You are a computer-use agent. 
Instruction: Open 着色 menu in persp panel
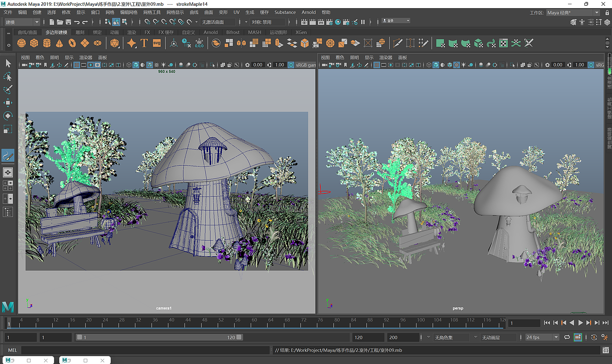pyautogui.click(x=339, y=57)
